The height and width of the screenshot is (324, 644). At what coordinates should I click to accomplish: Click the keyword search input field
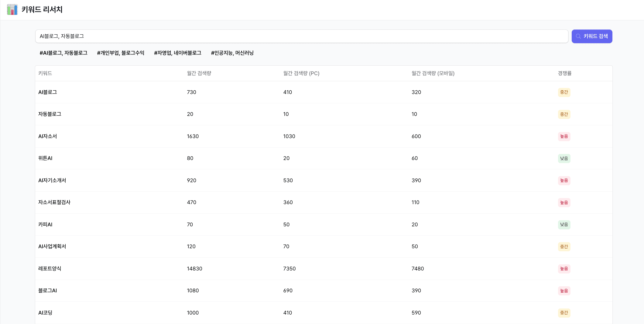(301, 36)
